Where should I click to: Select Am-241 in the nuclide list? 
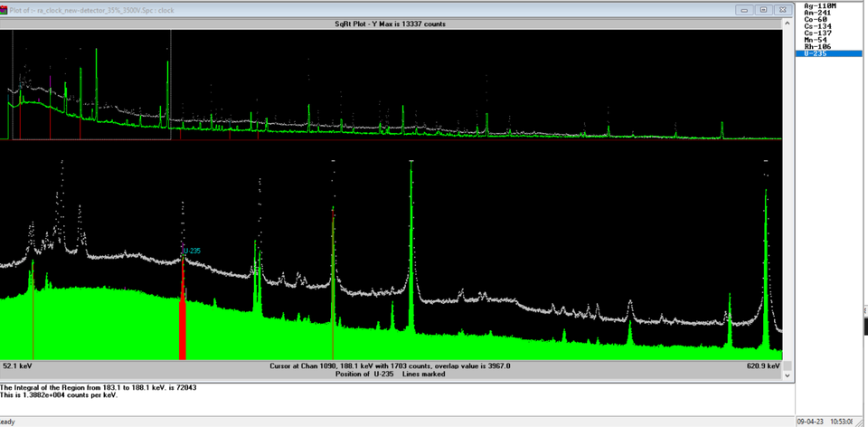coord(816,13)
